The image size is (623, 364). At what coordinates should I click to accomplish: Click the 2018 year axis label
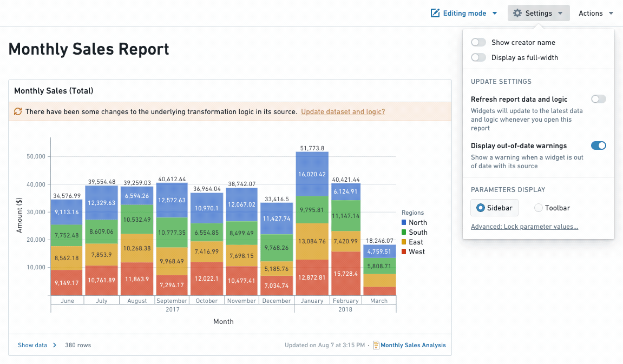[x=345, y=309]
